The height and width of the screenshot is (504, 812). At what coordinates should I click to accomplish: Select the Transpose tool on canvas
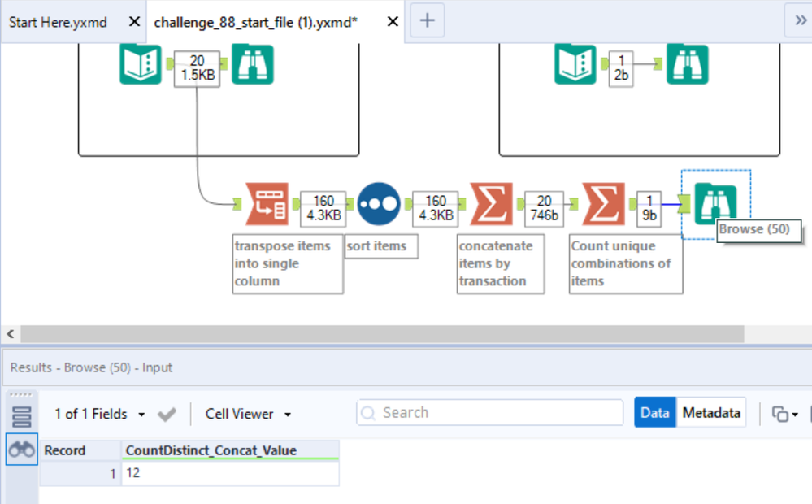(x=267, y=203)
